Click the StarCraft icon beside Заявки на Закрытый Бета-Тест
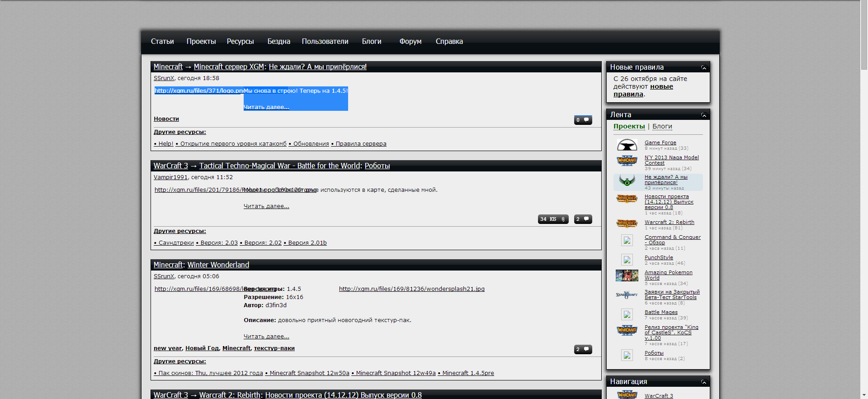This screenshot has width=868, height=399. tap(627, 295)
